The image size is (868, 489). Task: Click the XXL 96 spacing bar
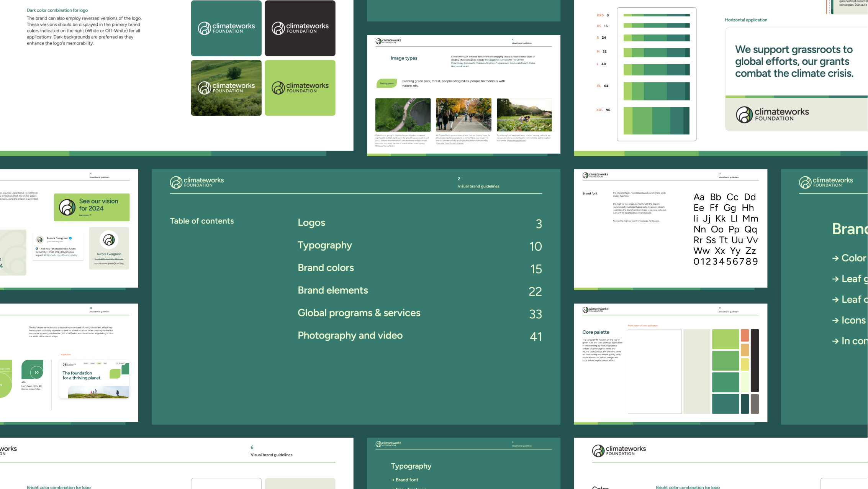click(656, 121)
